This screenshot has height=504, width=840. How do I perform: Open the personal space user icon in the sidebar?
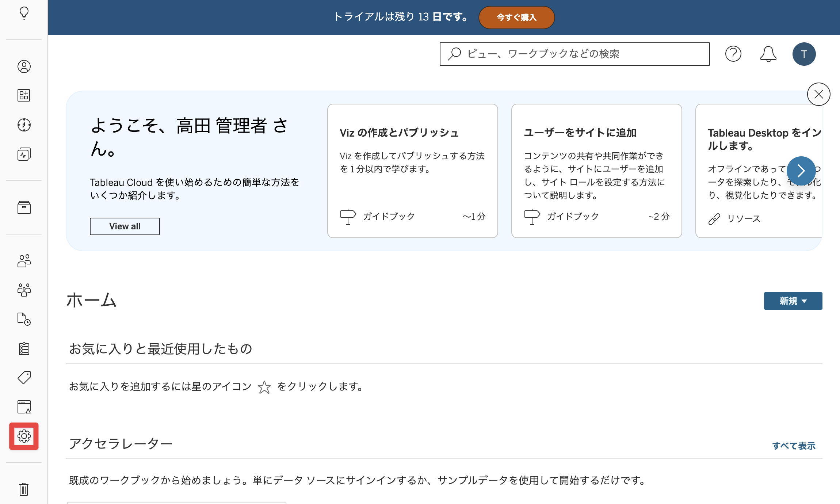24,66
